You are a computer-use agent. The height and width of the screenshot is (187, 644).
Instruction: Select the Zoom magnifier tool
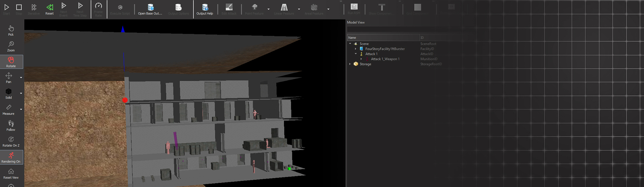click(11, 46)
